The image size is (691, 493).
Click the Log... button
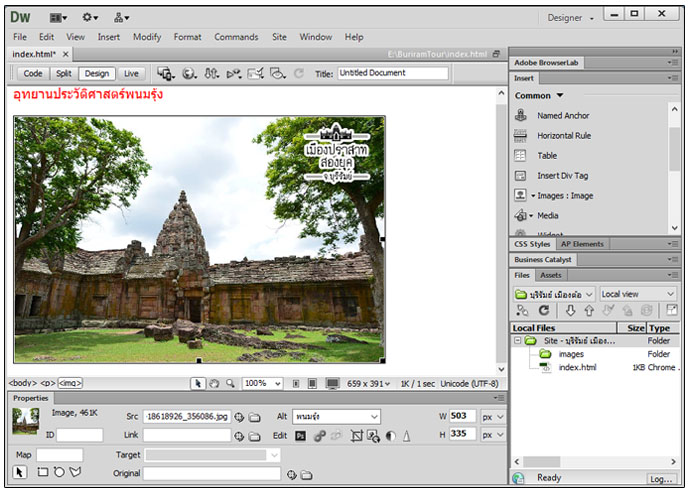661,479
